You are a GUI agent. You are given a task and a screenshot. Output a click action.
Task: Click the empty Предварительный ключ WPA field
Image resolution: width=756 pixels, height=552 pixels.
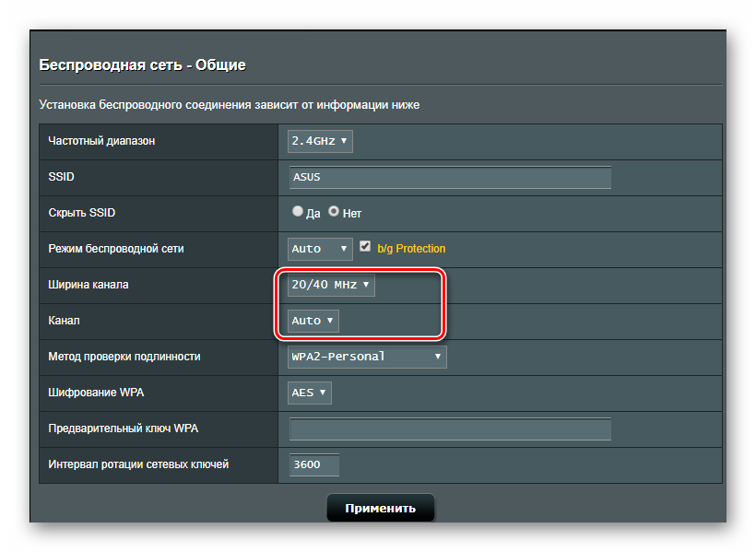(450, 429)
